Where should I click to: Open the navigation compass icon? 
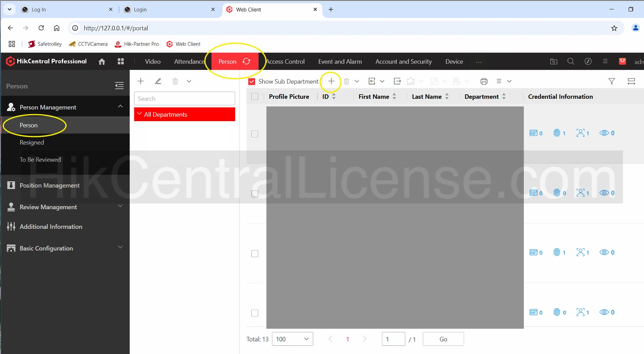tap(588, 61)
